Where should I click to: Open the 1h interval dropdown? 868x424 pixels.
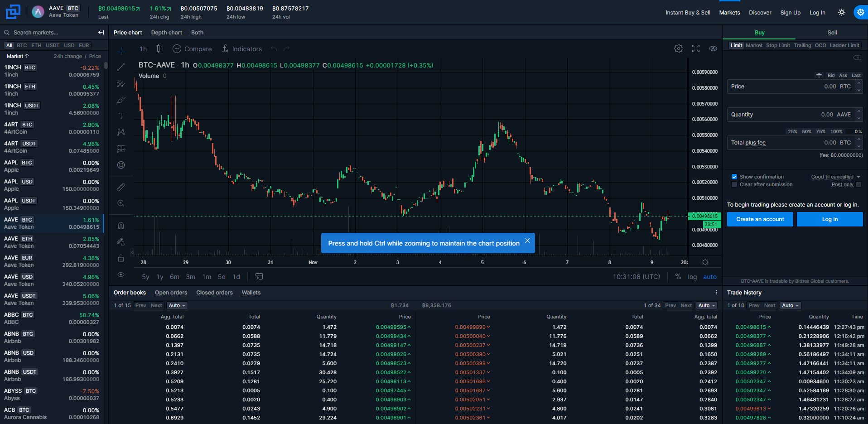tap(143, 49)
